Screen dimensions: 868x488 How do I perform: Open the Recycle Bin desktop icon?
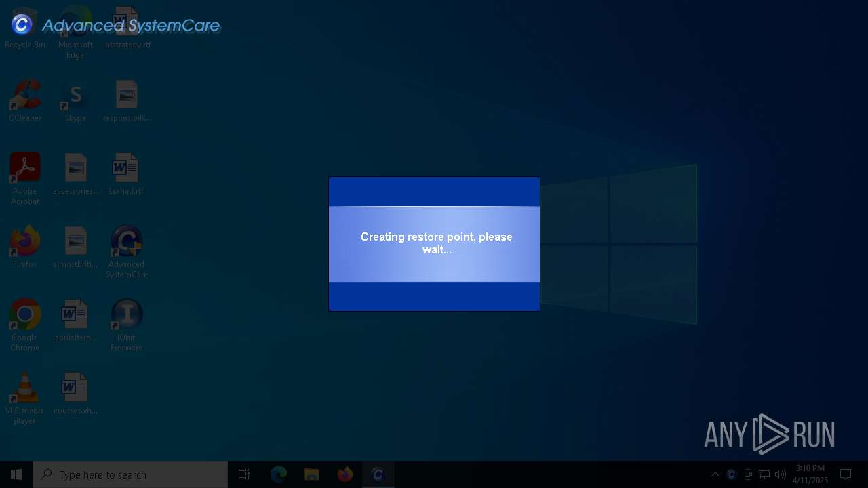click(x=25, y=27)
